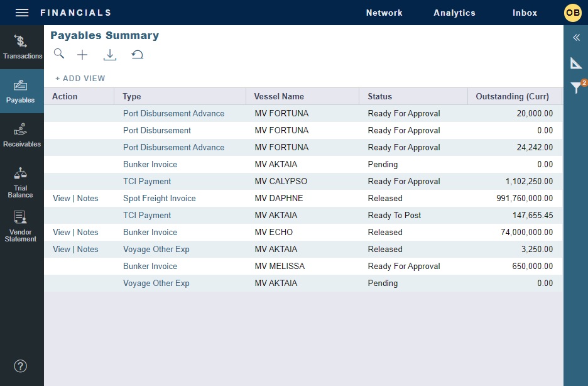
Task: Collapse the right panel with the double chevron
Action: coord(576,38)
